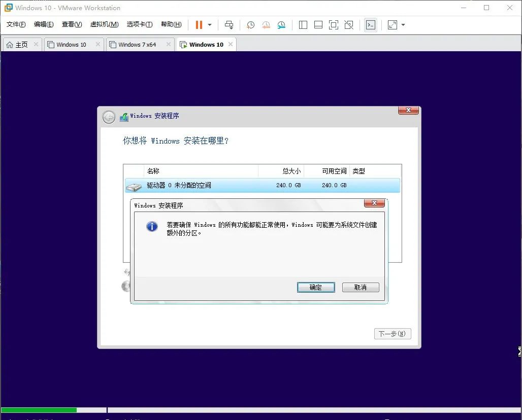Open the full screen options dropdown arrow

pyautogui.click(x=402, y=24)
